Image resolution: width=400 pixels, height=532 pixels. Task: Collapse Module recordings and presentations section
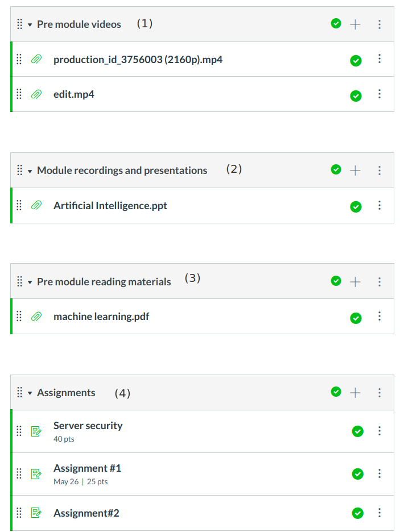tap(30, 171)
